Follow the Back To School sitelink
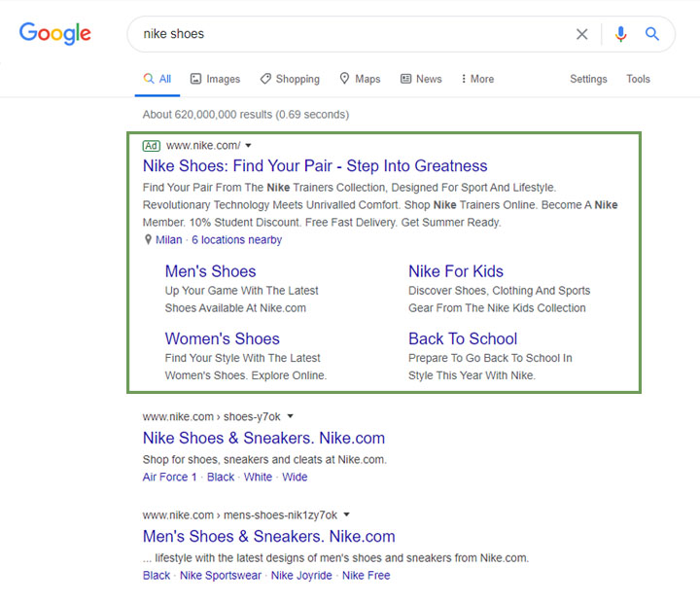 tap(463, 338)
